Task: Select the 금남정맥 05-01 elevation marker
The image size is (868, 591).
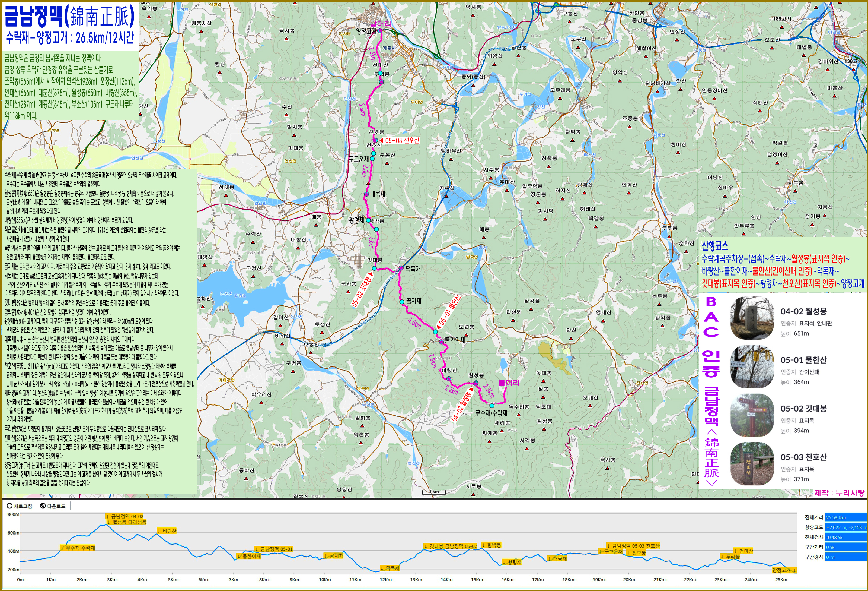Action: (x=274, y=549)
